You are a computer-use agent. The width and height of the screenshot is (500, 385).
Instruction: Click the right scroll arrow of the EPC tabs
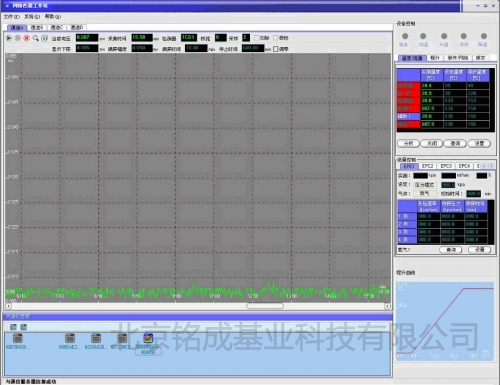(x=491, y=166)
